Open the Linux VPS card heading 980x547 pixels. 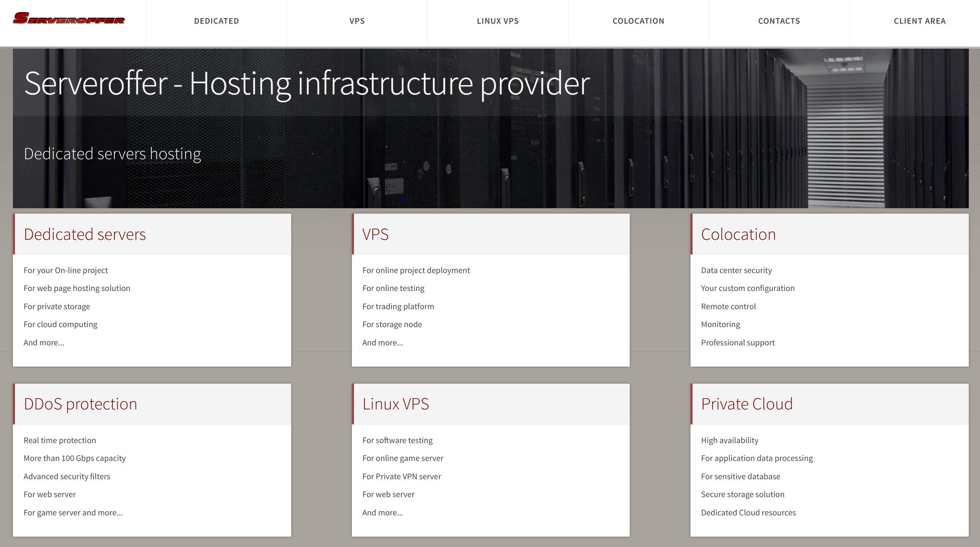pyautogui.click(x=396, y=404)
